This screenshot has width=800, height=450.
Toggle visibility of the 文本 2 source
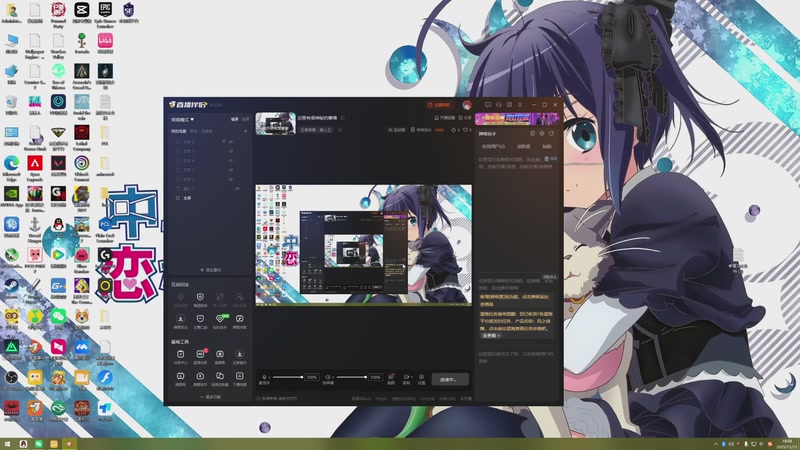coord(231,142)
